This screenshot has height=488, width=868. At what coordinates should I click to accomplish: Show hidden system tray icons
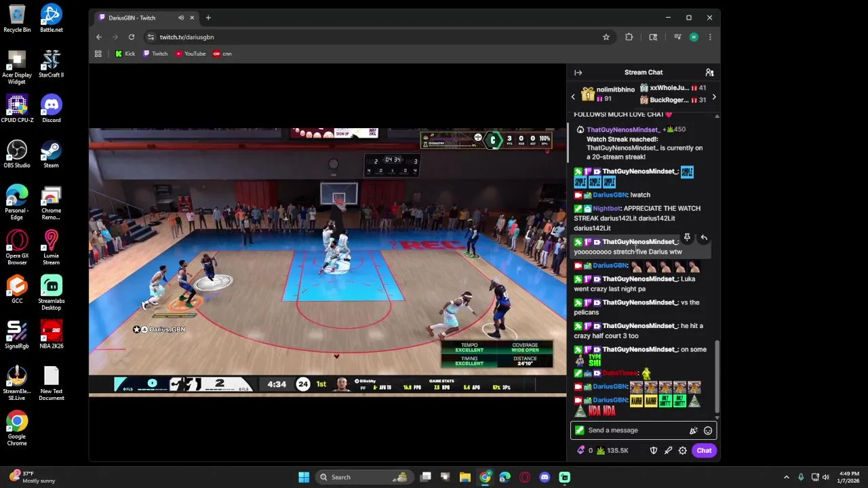[787, 477]
